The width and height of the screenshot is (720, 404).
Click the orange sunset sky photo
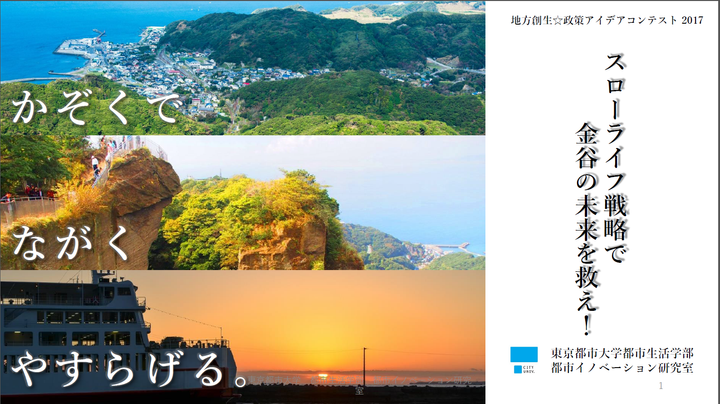[242, 337]
